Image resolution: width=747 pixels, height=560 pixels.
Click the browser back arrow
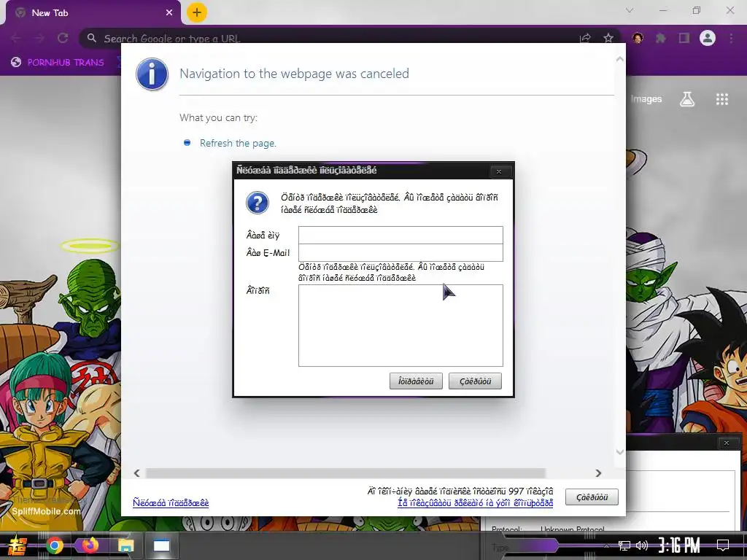click(16, 38)
